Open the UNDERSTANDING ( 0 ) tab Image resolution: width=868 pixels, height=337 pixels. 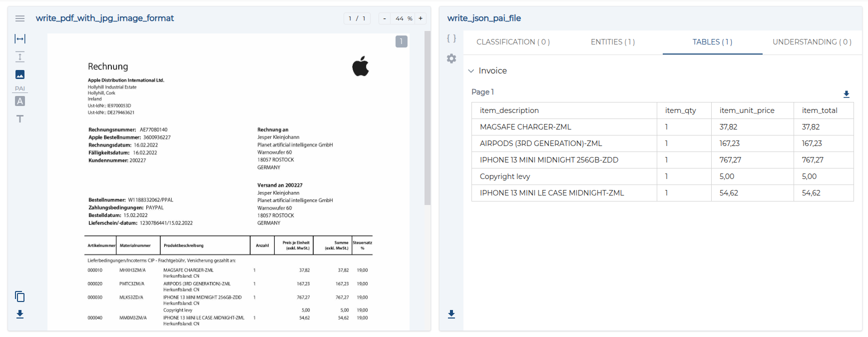(x=812, y=42)
